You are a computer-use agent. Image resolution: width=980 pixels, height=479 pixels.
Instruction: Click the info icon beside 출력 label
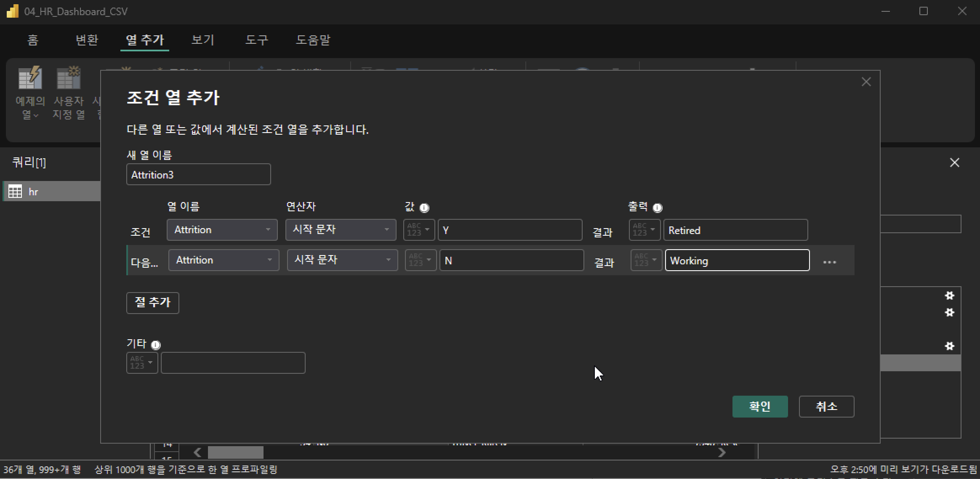point(657,208)
